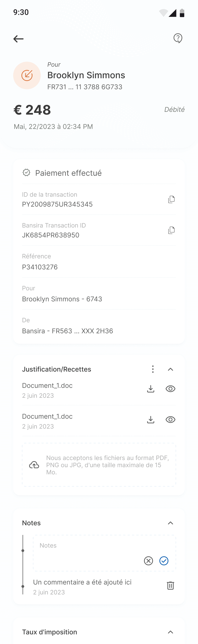This screenshot has width=198, height=644.
Task: Preview the first Document_1.doc with eye icon
Action: pyautogui.click(x=170, y=389)
